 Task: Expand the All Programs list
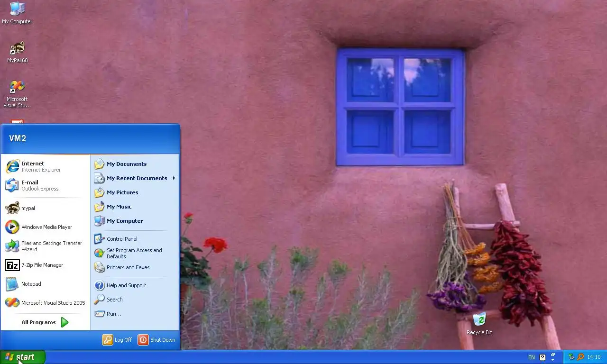(45, 322)
